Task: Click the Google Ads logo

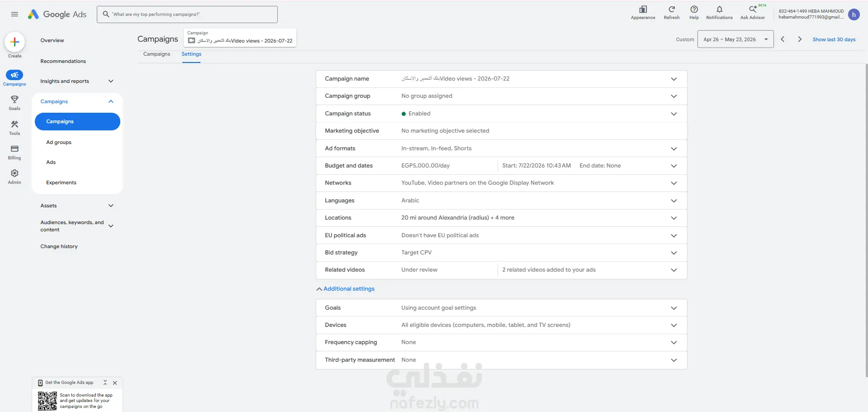Action: pyautogui.click(x=57, y=14)
